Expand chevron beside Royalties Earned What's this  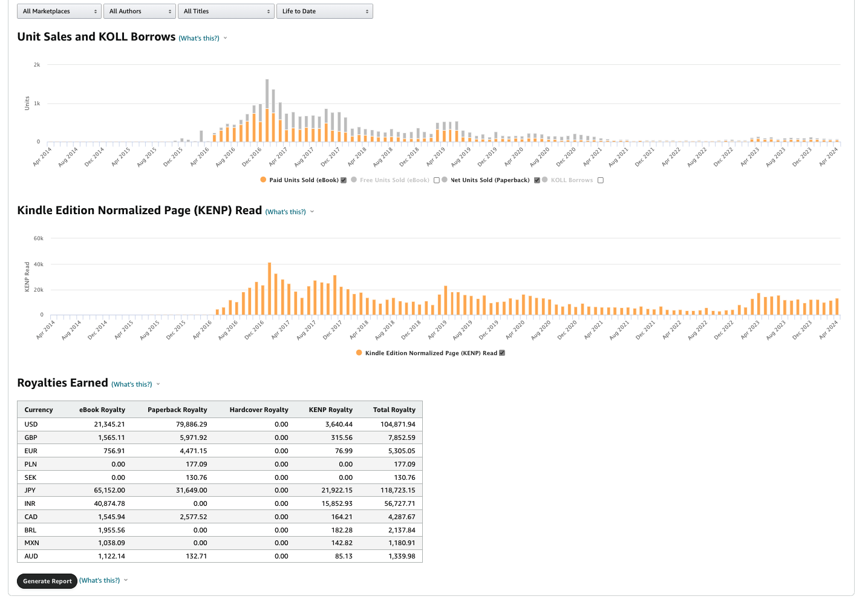click(158, 384)
